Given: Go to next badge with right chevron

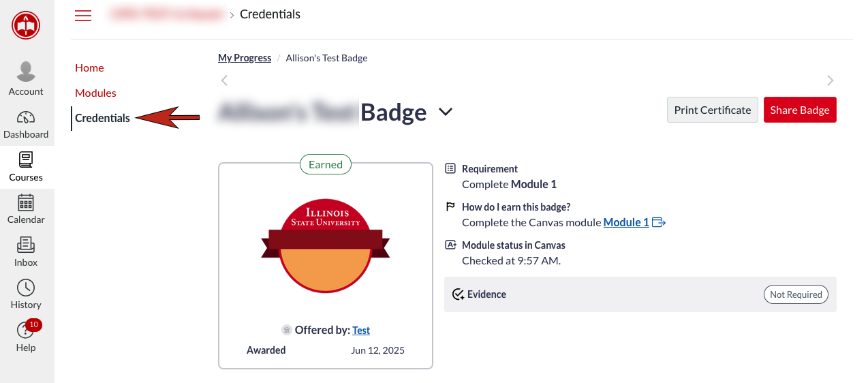Looking at the screenshot, I should [x=830, y=80].
